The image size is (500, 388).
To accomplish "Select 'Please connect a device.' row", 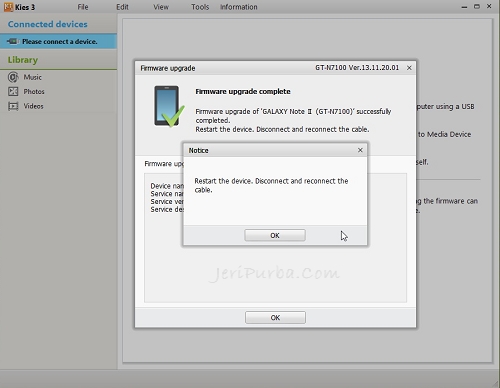I will pyautogui.click(x=58, y=41).
